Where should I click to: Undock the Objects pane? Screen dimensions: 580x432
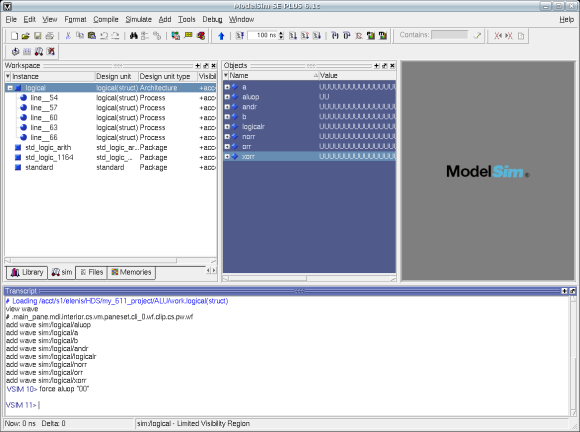tap(384, 66)
